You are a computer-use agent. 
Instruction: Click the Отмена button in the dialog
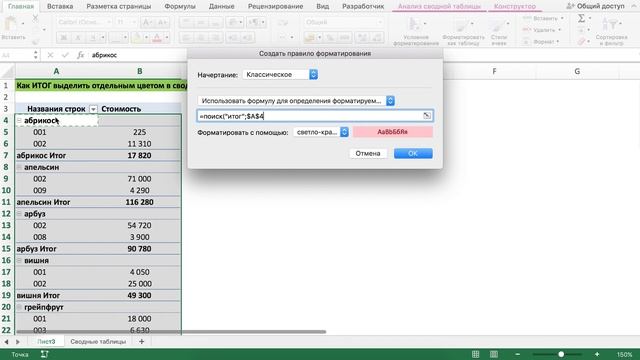coord(368,153)
